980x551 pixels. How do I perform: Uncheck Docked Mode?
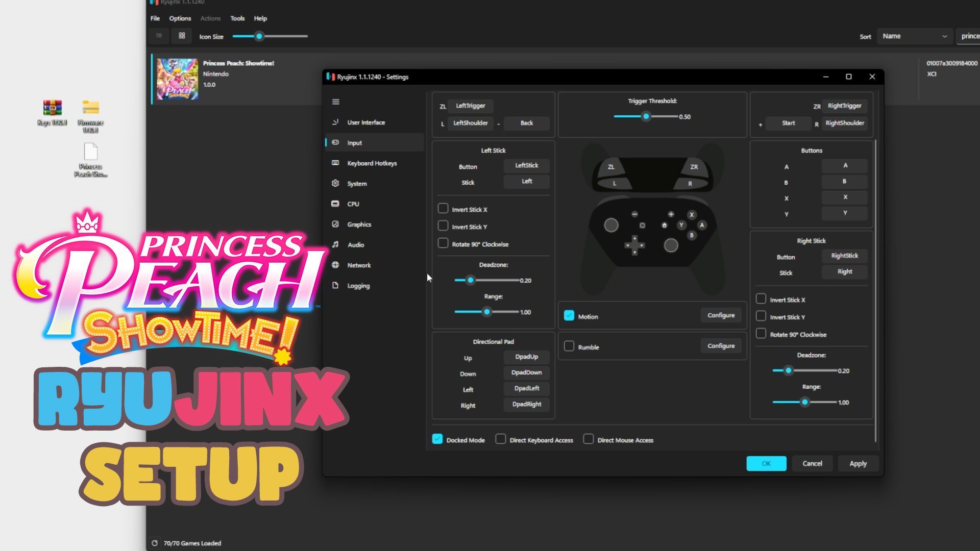click(x=437, y=439)
